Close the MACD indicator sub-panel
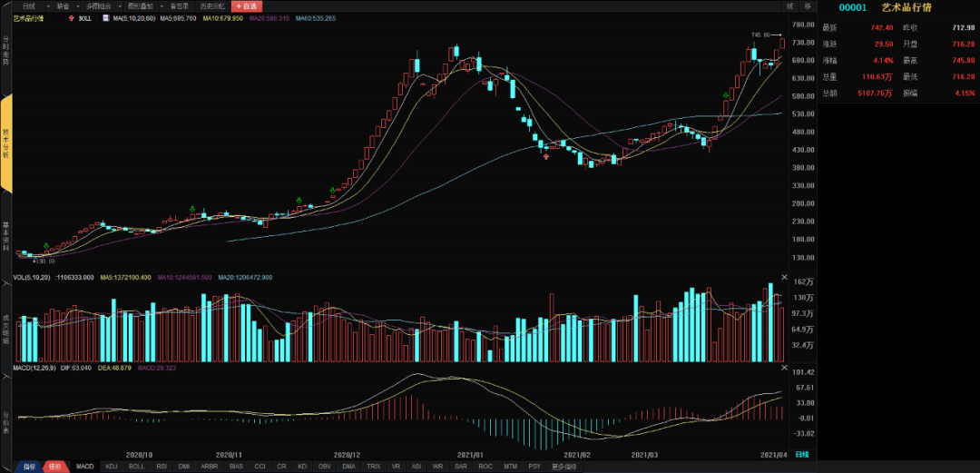The width and height of the screenshot is (980, 473). click(784, 366)
